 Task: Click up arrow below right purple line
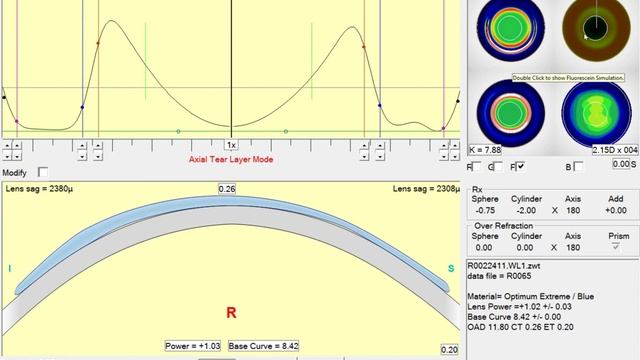[444, 146]
